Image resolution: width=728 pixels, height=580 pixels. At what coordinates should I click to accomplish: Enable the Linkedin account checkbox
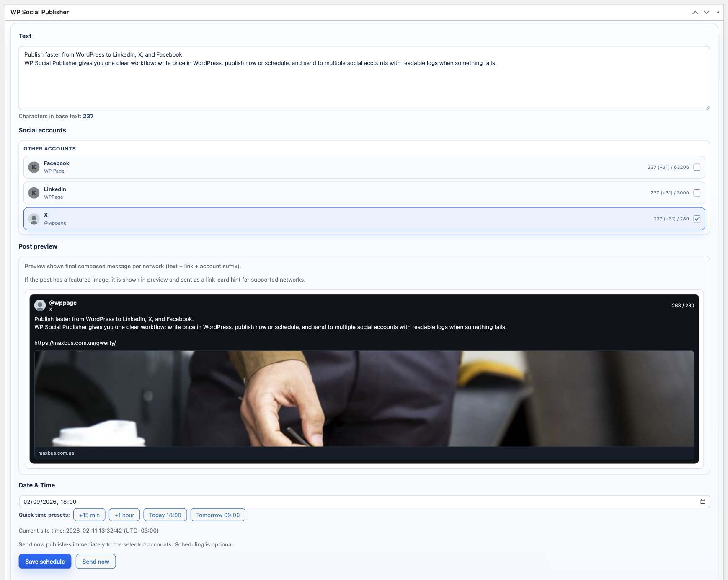(x=697, y=193)
